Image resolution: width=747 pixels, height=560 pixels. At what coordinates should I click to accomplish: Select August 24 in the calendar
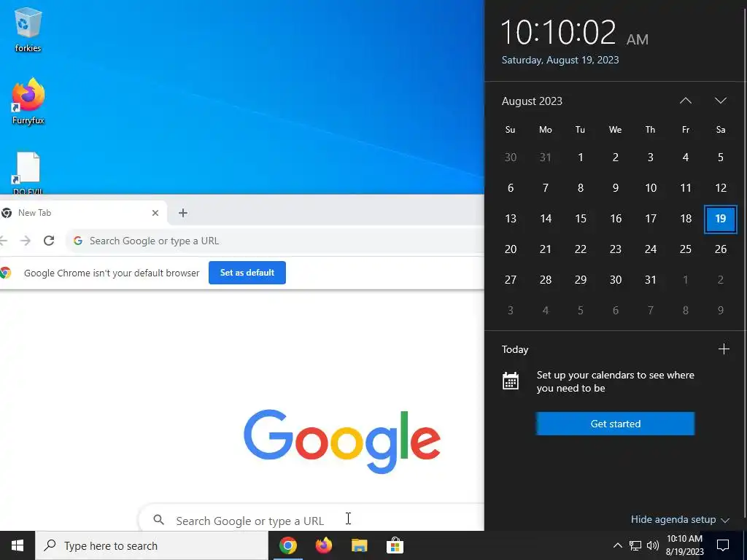click(651, 249)
